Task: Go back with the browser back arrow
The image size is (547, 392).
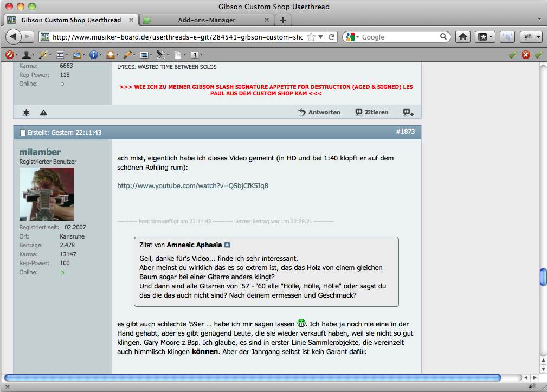Action: pos(13,37)
